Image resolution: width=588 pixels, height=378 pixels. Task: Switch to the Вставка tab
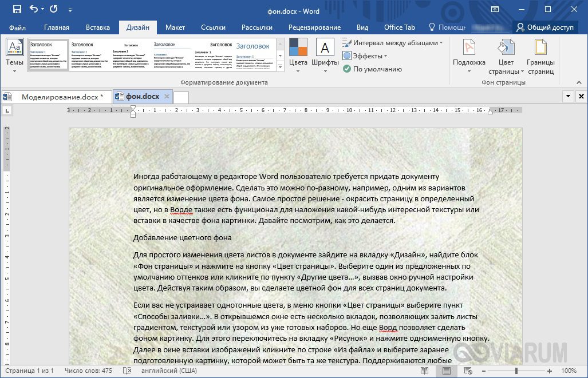pos(98,27)
